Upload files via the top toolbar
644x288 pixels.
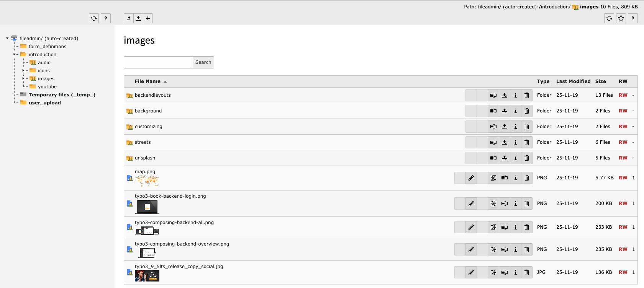click(x=138, y=18)
